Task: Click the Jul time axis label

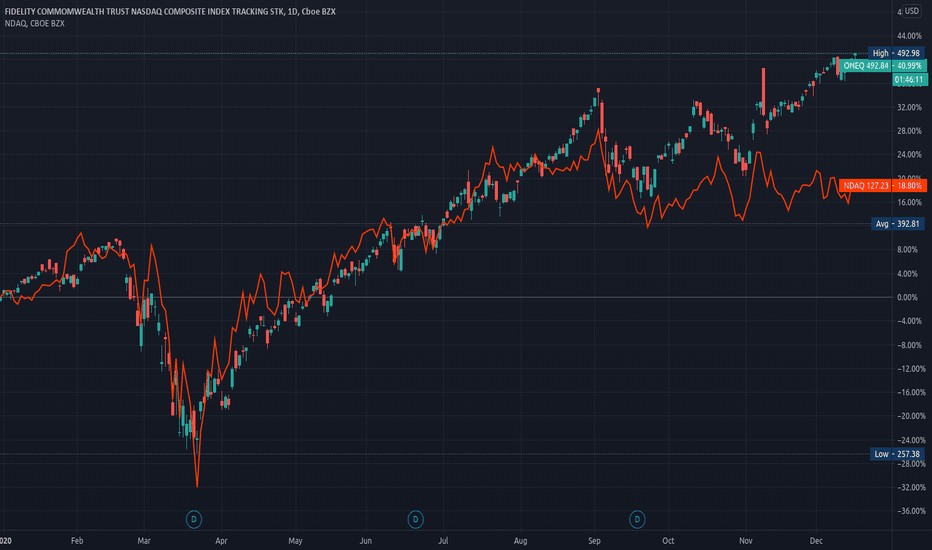Action: 443,540
